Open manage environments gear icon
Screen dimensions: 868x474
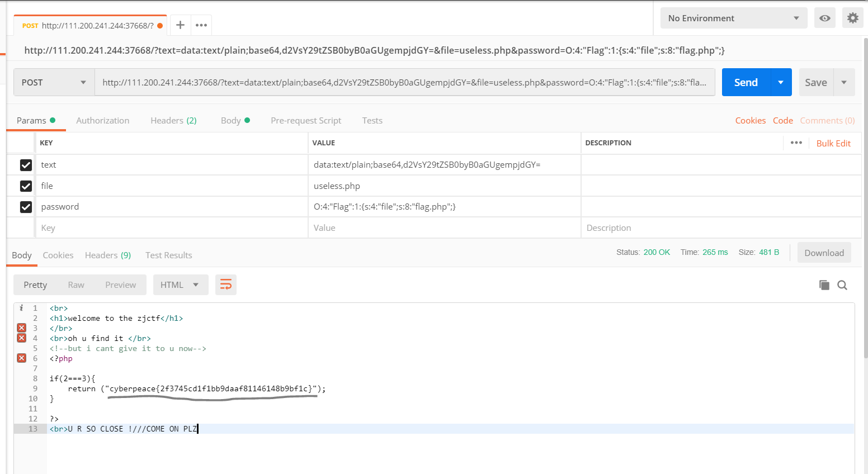pyautogui.click(x=852, y=18)
